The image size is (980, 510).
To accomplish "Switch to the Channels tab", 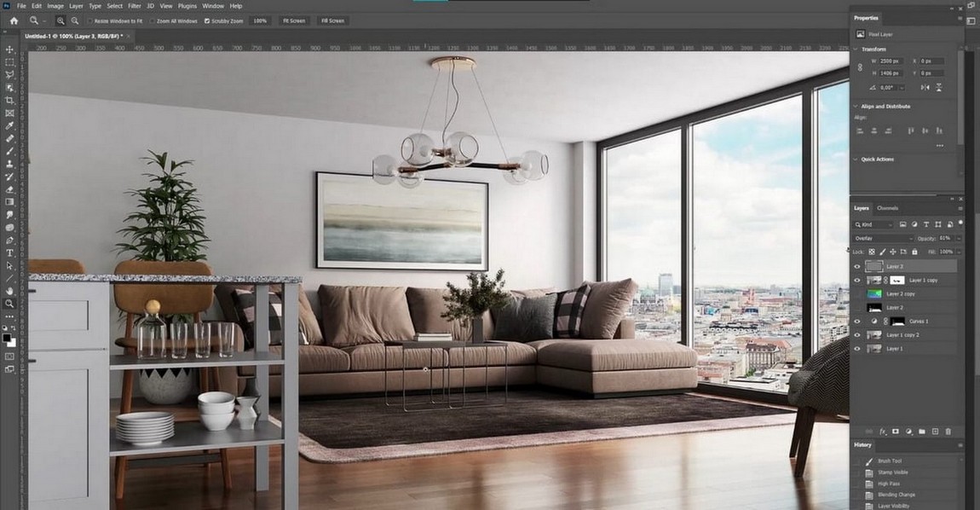I will click(887, 207).
